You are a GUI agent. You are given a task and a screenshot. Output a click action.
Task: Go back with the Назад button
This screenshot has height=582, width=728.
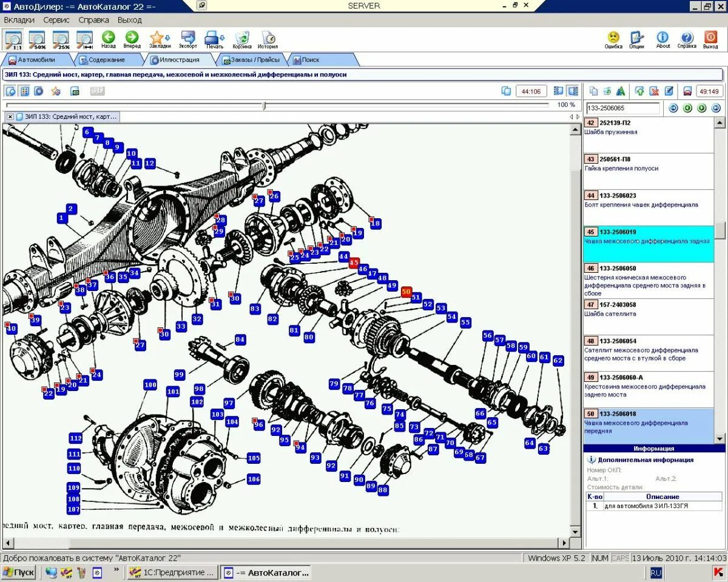point(109,39)
